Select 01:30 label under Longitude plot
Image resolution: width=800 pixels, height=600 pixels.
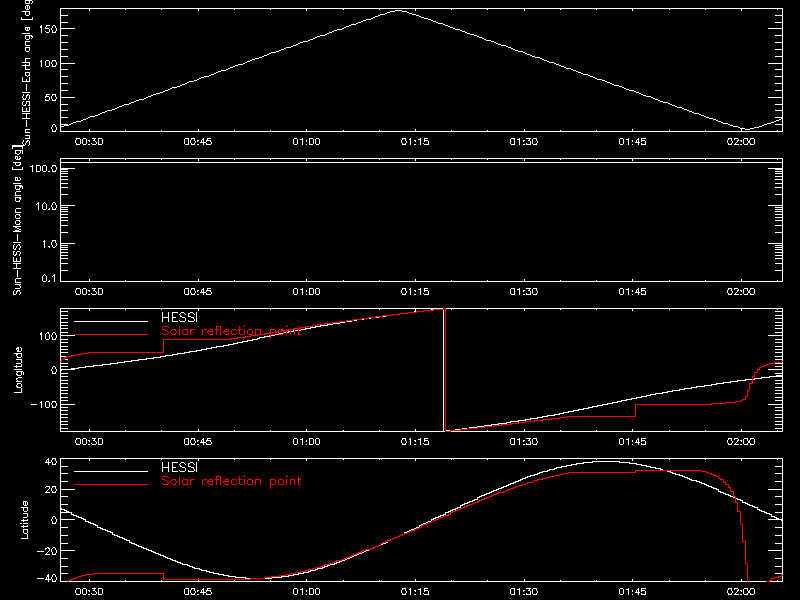523,441
